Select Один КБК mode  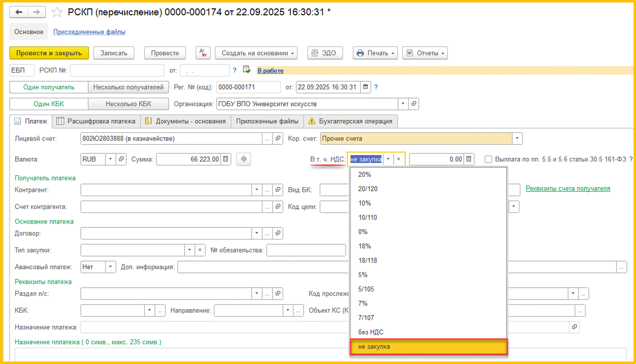point(49,104)
